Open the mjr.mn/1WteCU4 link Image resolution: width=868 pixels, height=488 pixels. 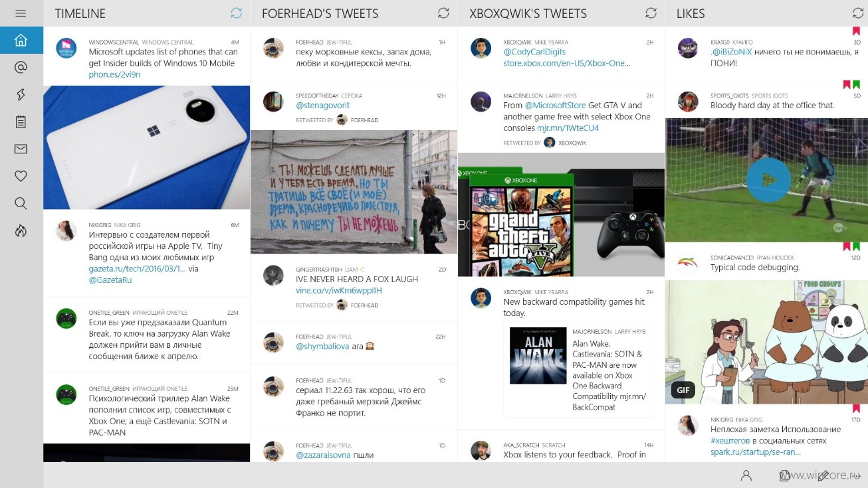coord(568,128)
